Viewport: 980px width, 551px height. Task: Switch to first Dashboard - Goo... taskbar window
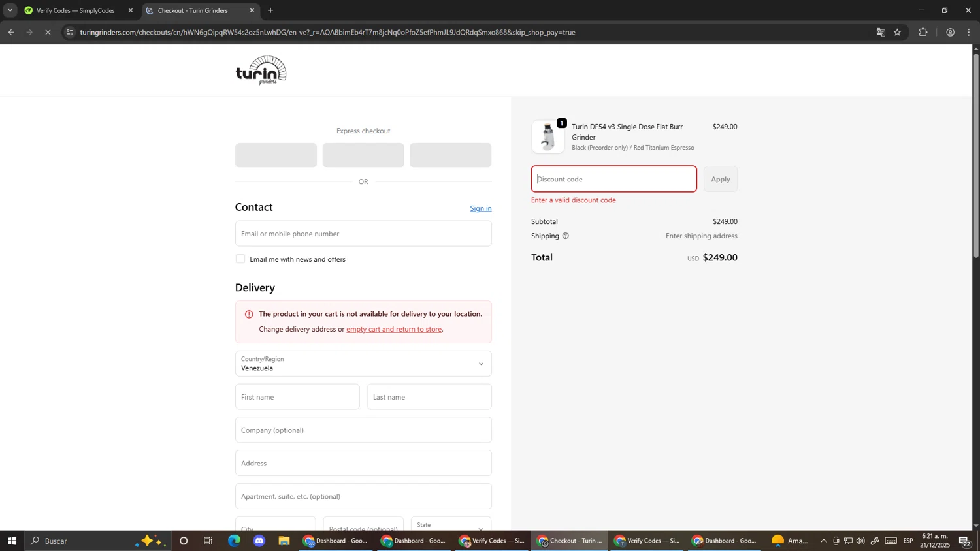click(x=336, y=541)
